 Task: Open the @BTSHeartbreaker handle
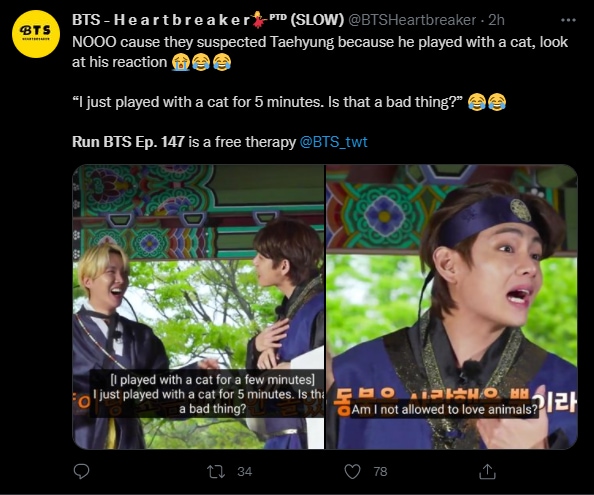[412, 20]
